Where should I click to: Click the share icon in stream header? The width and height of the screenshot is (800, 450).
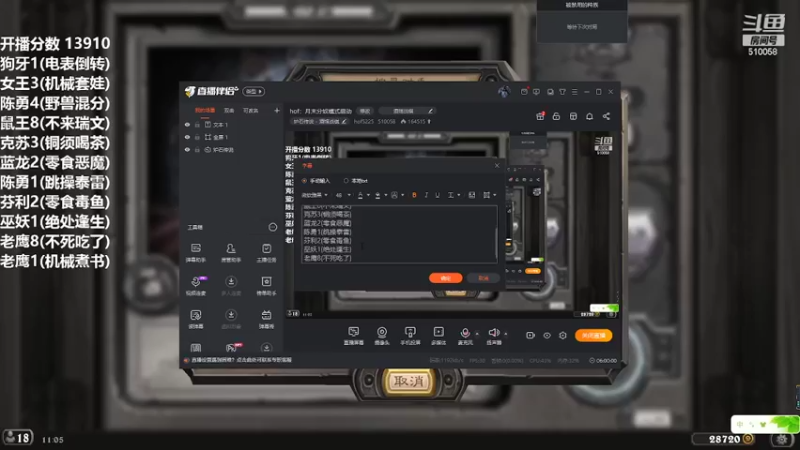point(606,116)
